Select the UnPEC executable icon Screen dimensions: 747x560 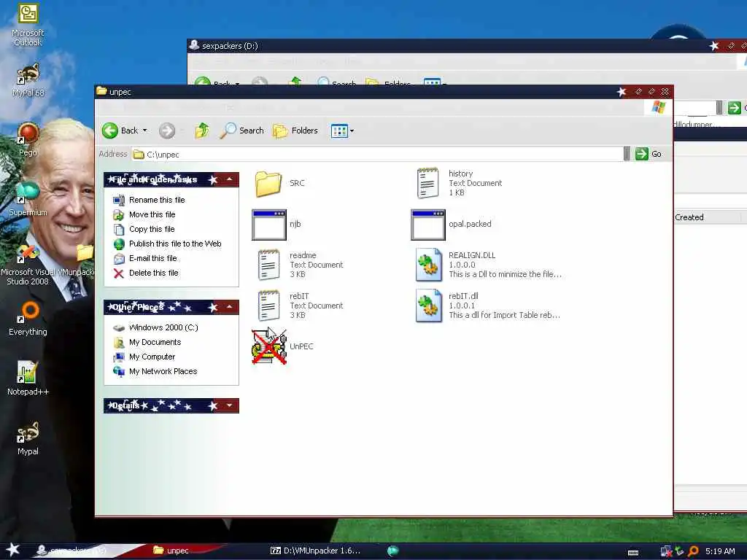coord(269,346)
